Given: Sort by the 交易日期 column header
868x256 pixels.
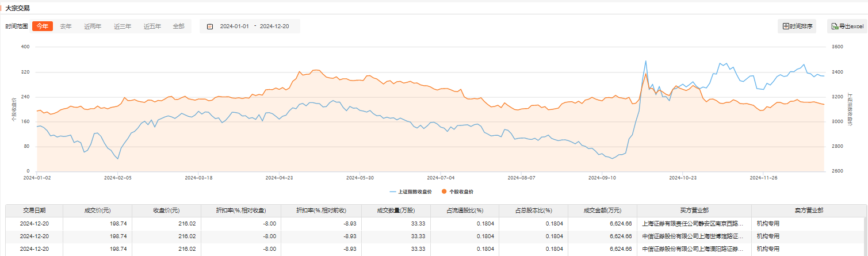Looking at the screenshot, I should pyautogui.click(x=34, y=211).
